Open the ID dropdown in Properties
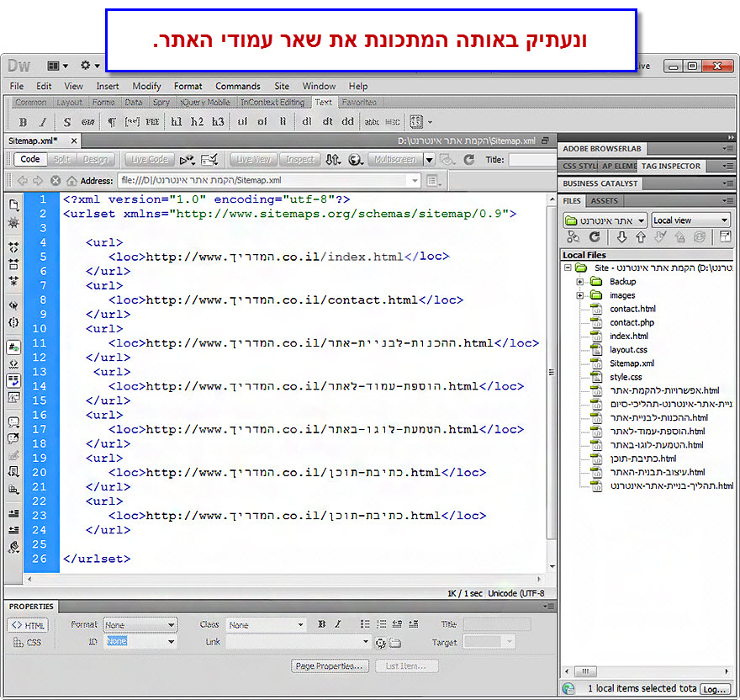 click(140, 641)
